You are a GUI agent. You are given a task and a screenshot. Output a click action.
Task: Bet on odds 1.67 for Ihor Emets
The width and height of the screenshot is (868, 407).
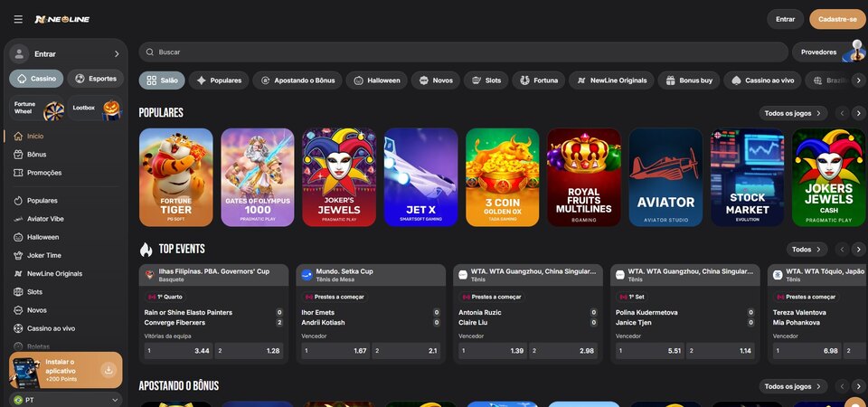(x=335, y=351)
